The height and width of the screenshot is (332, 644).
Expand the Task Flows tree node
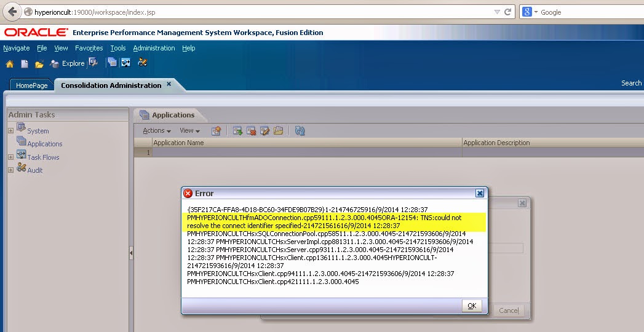pos(10,157)
